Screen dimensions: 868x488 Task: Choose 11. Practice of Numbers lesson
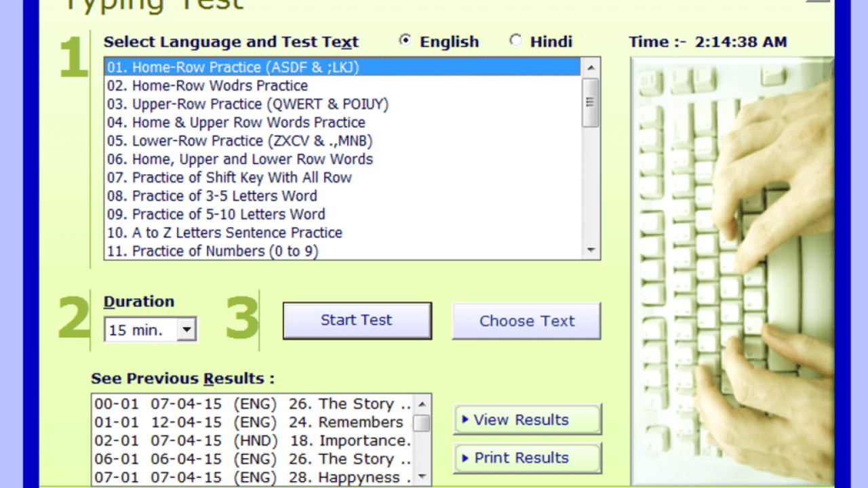click(212, 251)
